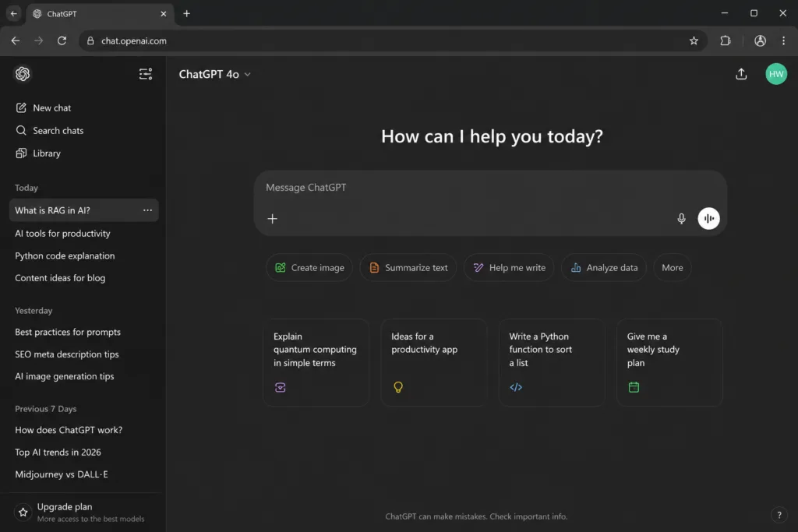798x532 pixels.
Task: Open the browser profile icon
Action: pyautogui.click(x=760, y=41)
